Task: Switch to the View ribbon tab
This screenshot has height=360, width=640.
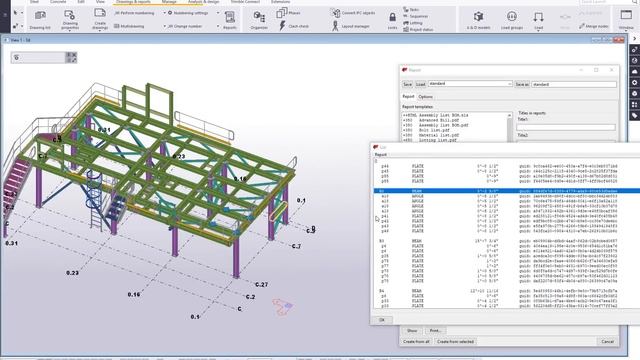Action: tap(100, 2)
